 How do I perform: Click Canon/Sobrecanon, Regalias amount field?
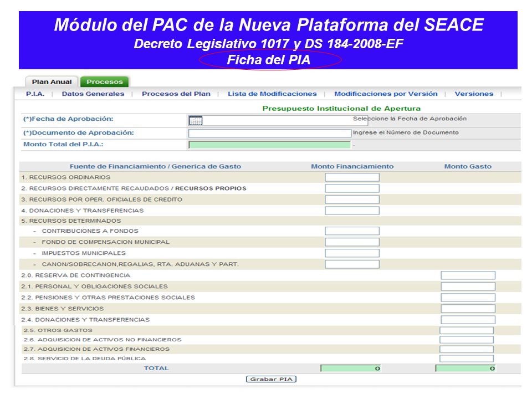352,264
